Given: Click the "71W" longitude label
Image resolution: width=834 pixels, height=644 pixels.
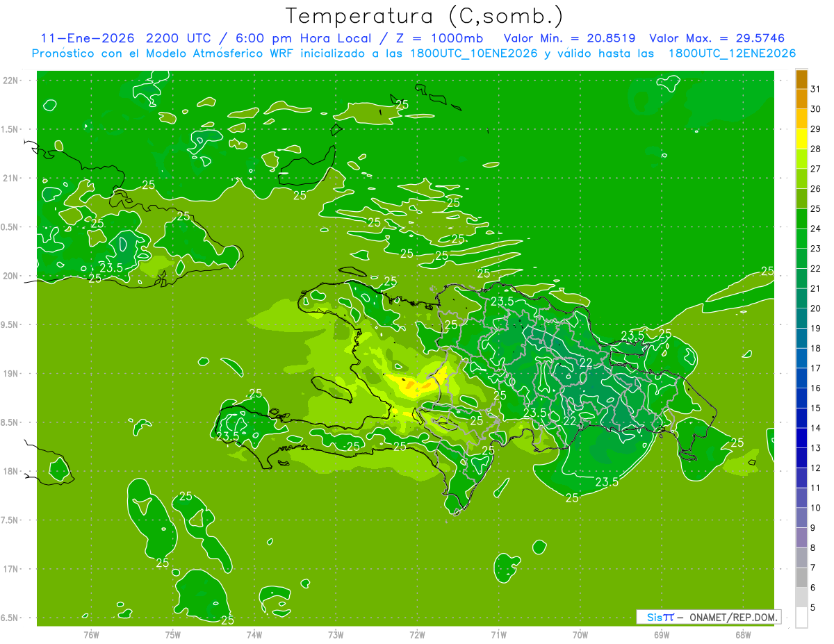Looking at the screenshot, I should (x=498, y=635).
